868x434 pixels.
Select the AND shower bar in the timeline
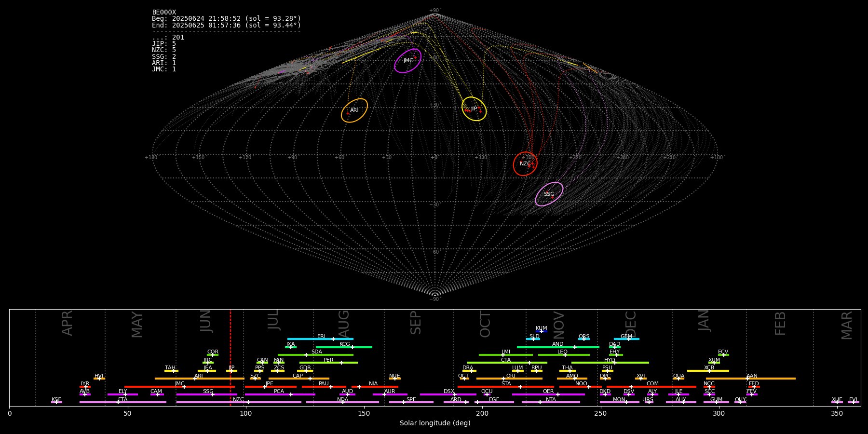click(558, 347)
